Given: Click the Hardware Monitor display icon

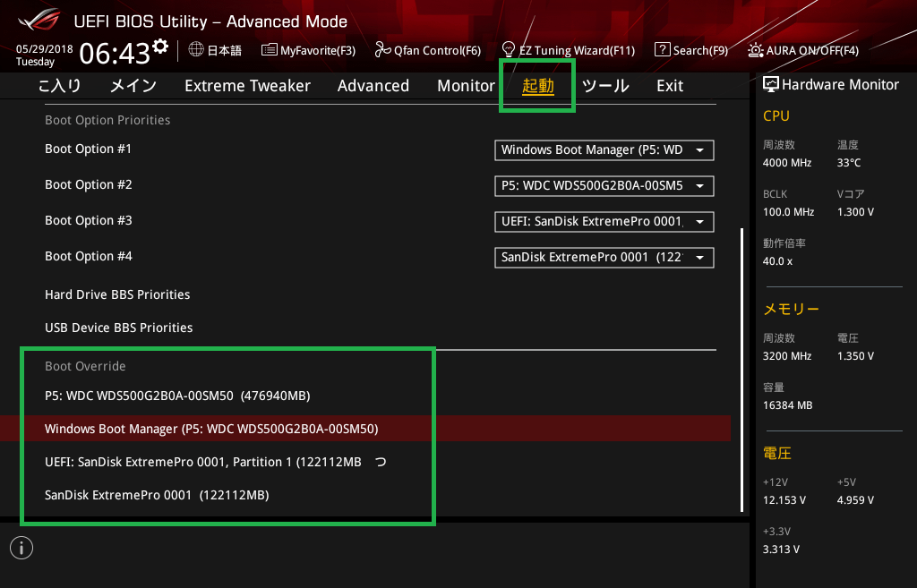Looking at the screenshot, I should 771,85.
